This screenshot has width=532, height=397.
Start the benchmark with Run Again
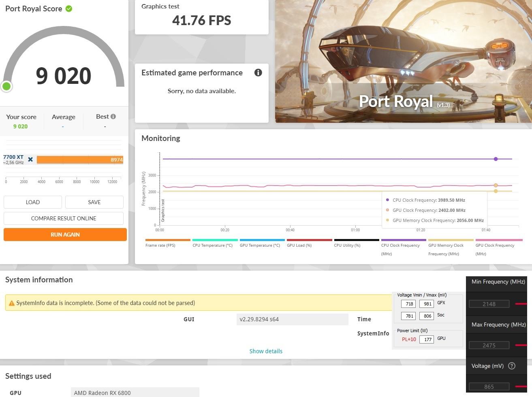[x=65, y=235]
